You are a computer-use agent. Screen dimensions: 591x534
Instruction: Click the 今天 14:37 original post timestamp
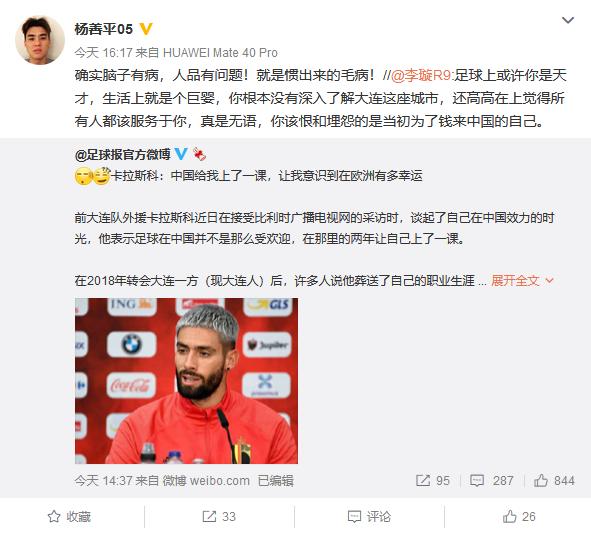(103, 480)
